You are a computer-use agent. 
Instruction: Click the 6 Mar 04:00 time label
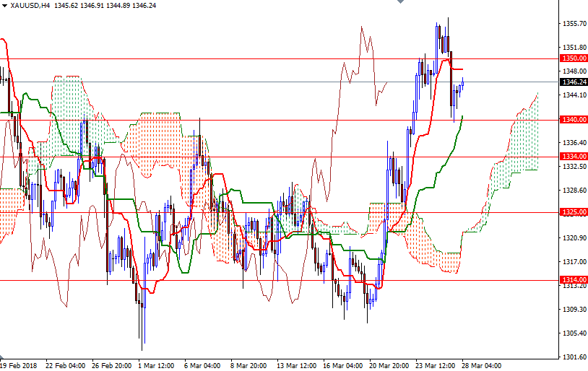click(x=202, y=365)
